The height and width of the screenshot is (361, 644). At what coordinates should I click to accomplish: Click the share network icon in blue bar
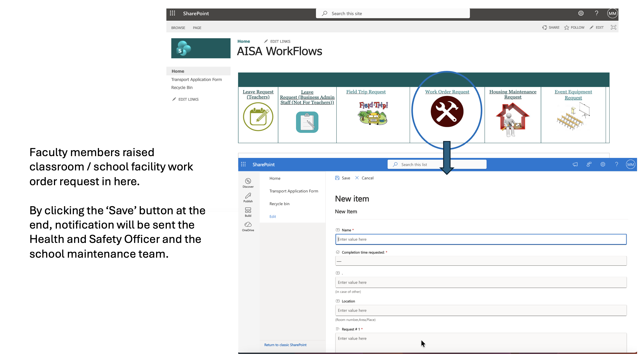[589, 164]
